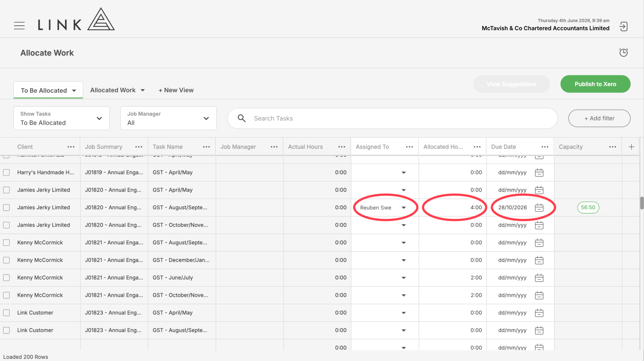
Task: Sort by Due Date column header
Action: (x=503, y=147)
